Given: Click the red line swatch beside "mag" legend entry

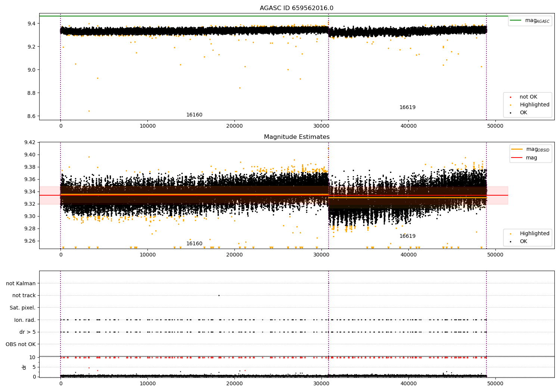Looking at the screenshot, I should [517, 158].
